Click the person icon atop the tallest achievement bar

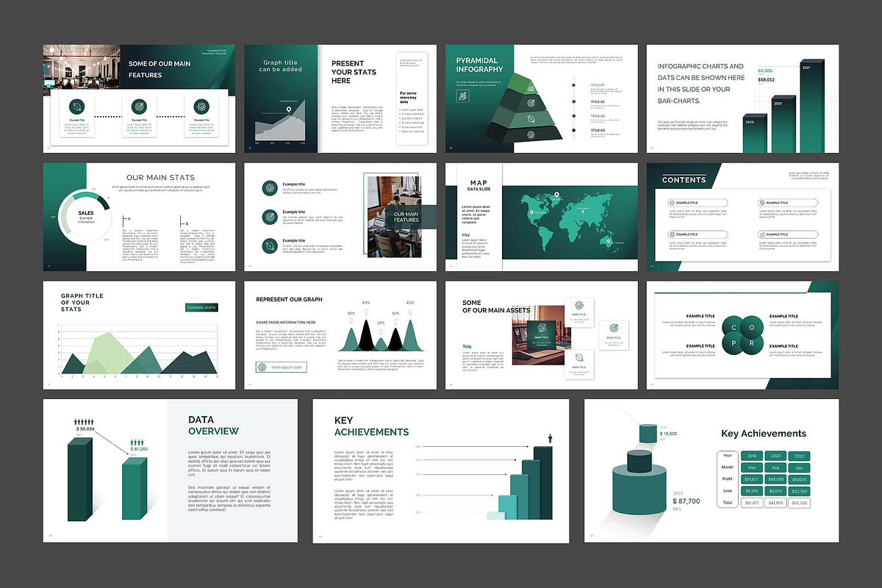(551, 438)
